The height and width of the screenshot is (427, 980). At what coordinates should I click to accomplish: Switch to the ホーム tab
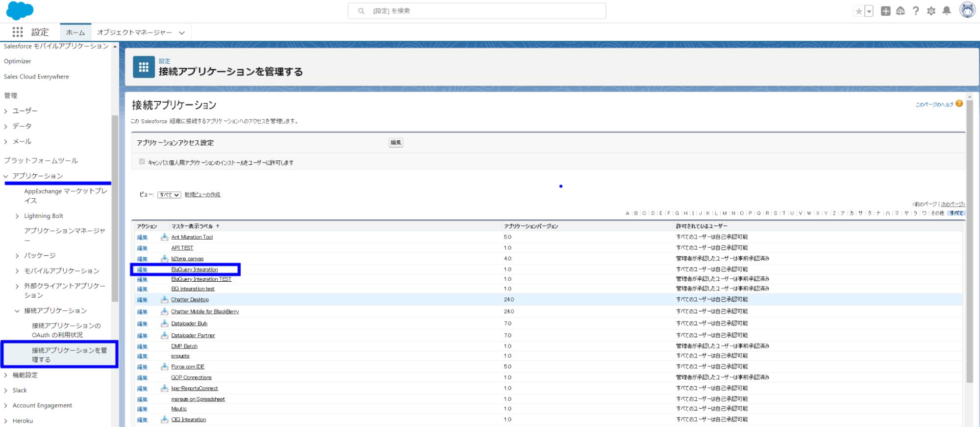click(75, 33)
